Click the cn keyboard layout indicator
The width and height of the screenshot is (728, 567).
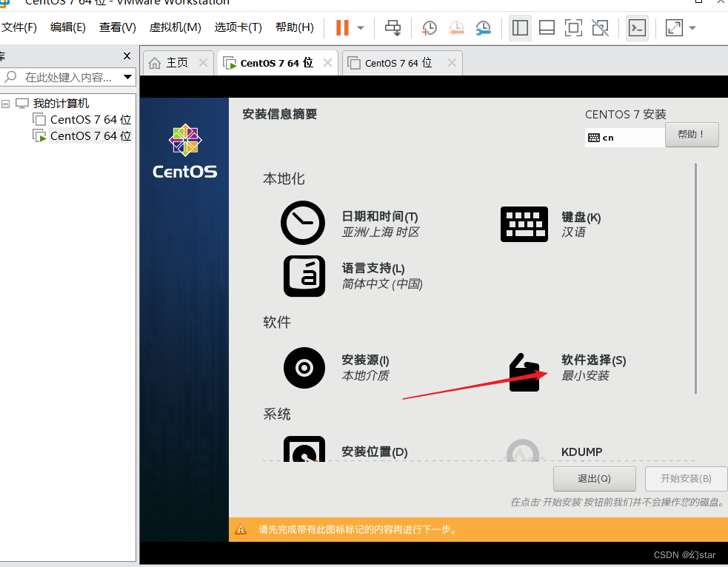click(x=624, y=138)
